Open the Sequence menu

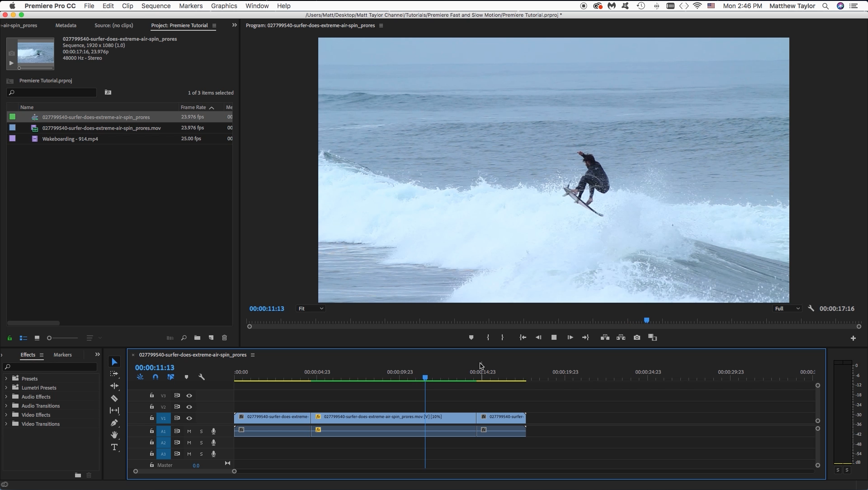156,6
